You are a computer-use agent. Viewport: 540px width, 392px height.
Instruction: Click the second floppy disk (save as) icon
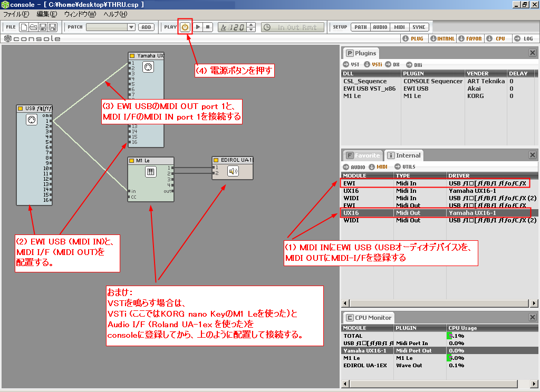(53, 27)
